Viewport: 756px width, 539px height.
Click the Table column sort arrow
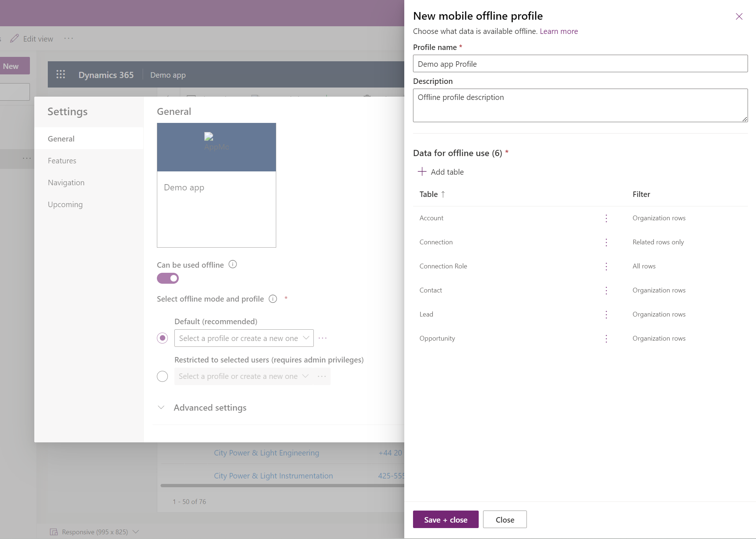444,194
